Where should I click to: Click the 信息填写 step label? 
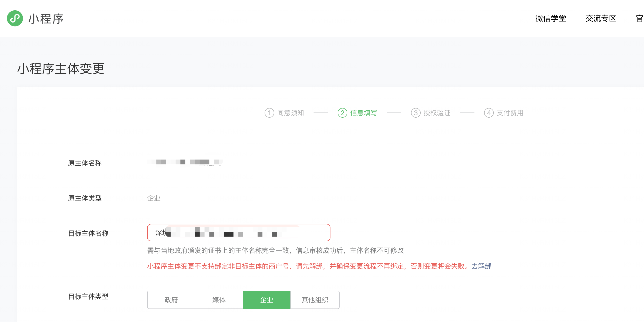click(363, 113)
